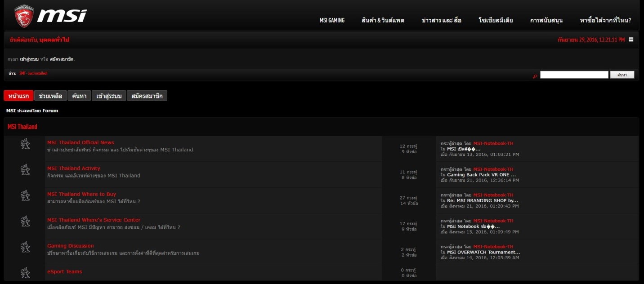Click the Where's Service Center board icon
The width and height of the screenshot is (644, 284).
tap(25, 222)
